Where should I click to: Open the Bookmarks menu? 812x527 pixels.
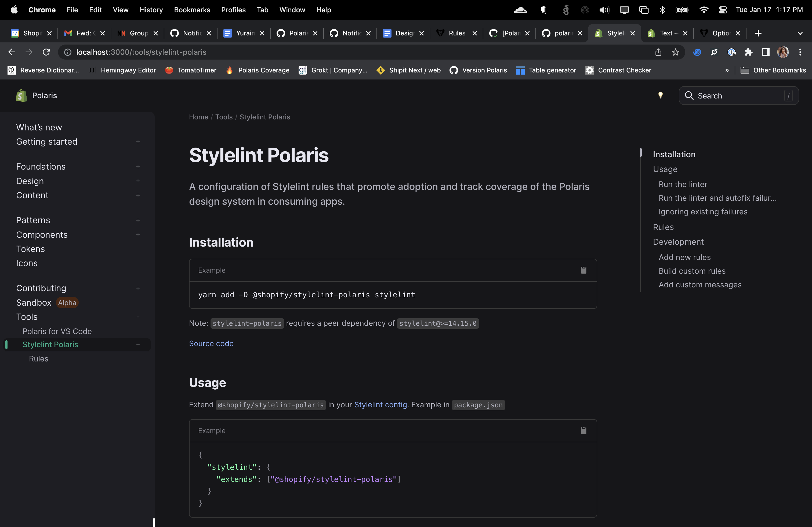[192, 10]
